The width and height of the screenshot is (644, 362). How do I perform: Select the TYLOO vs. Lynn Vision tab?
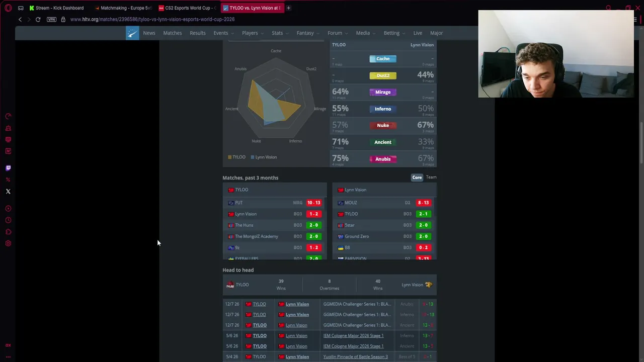252,8
